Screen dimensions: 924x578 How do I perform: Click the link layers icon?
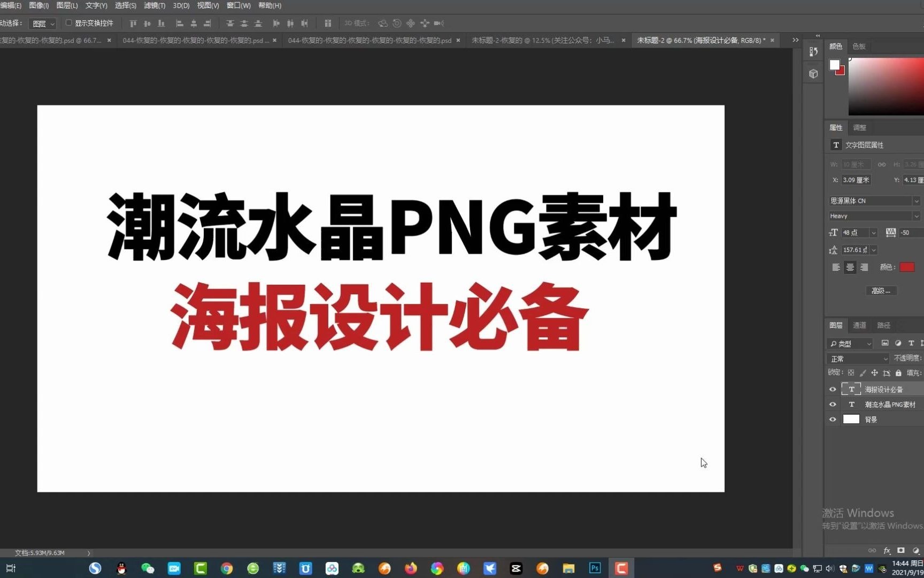[x=872, y=550]
